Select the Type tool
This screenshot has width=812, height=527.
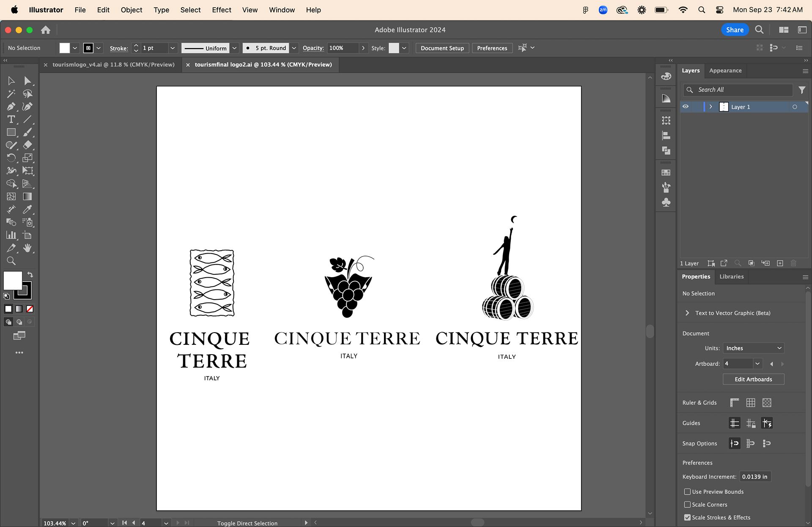[11, 120]
